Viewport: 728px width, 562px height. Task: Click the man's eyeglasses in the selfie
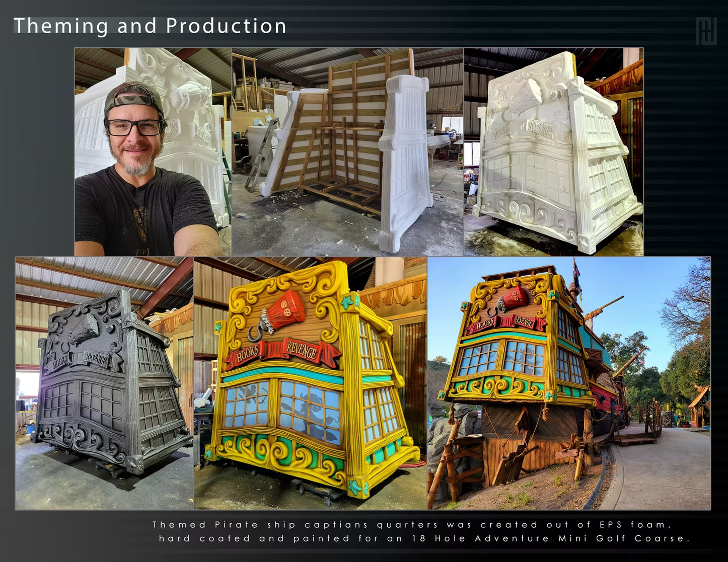[134, 127]
